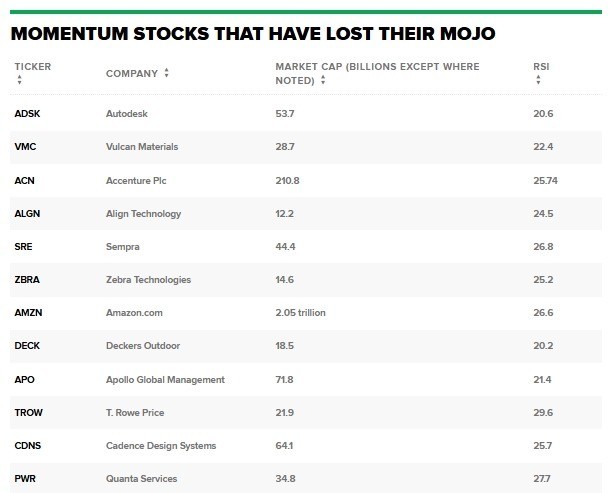The height and width of the screenshot is (493, 611).
Task: Select the Accenture Plc company name
Action: [136, 181]
